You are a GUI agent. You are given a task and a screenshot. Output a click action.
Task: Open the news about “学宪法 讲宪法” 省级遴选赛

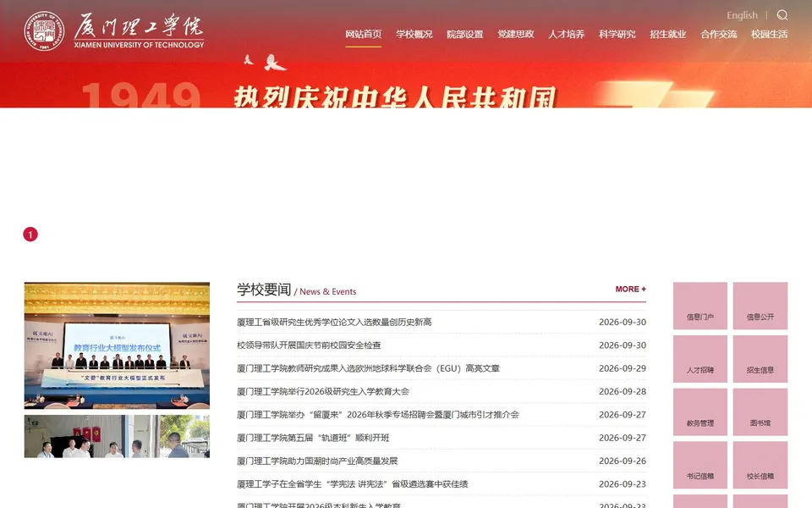coord(352,484)
